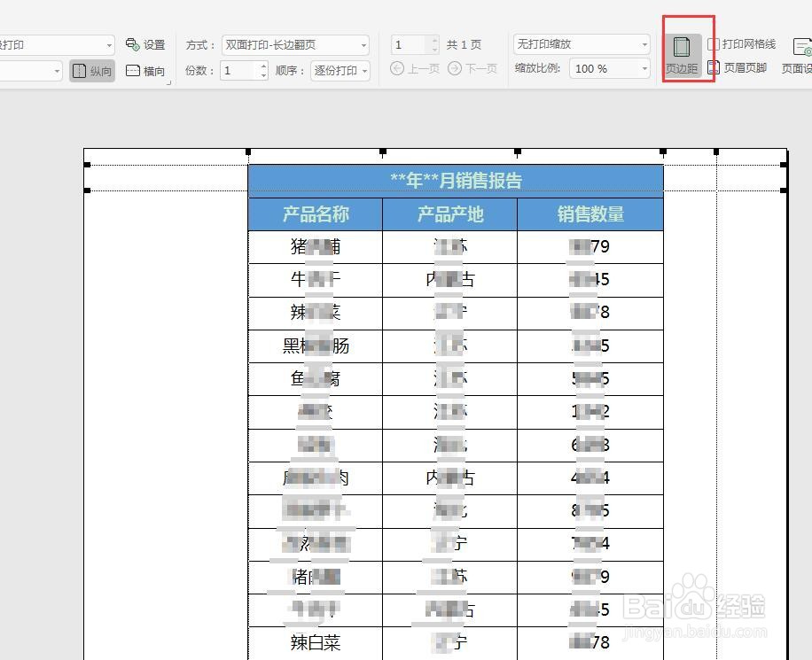
Task: Open 逐份打印 order dropdown
Action: 340,70
